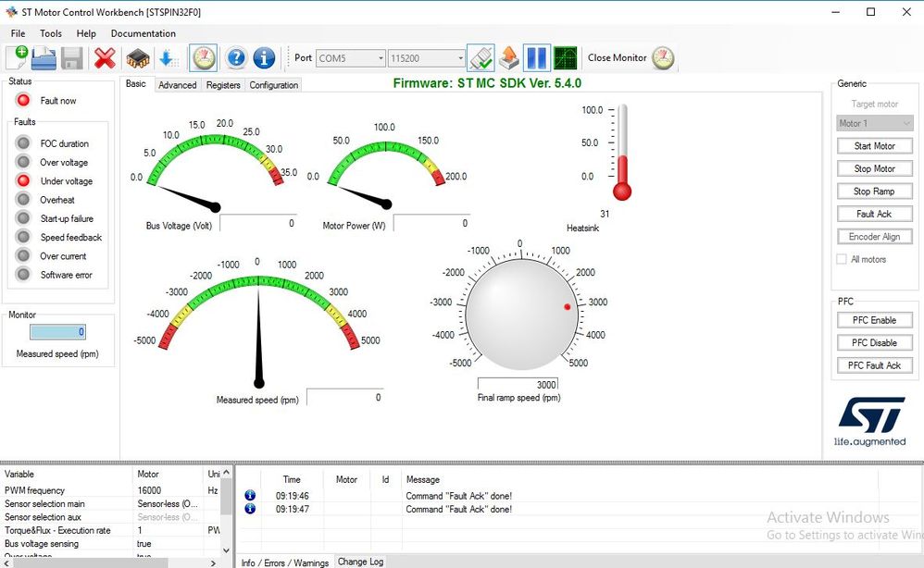Screen dimensions: 924x568
Task: Open the blue info icon in the toolbar
Action: click(264, 57)
